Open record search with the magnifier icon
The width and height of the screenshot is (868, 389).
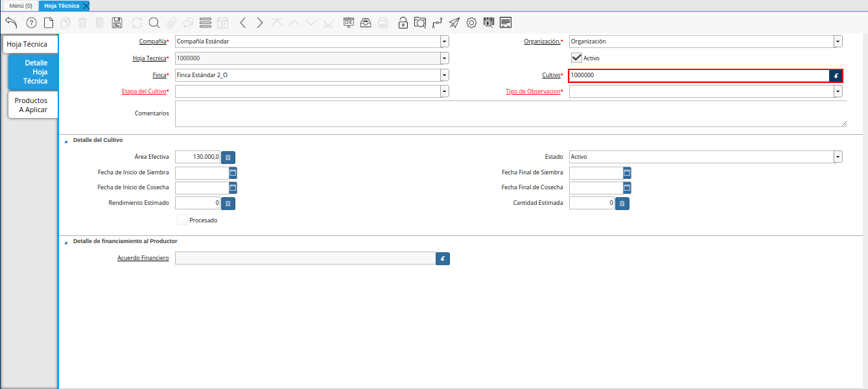tap(154, 23)
